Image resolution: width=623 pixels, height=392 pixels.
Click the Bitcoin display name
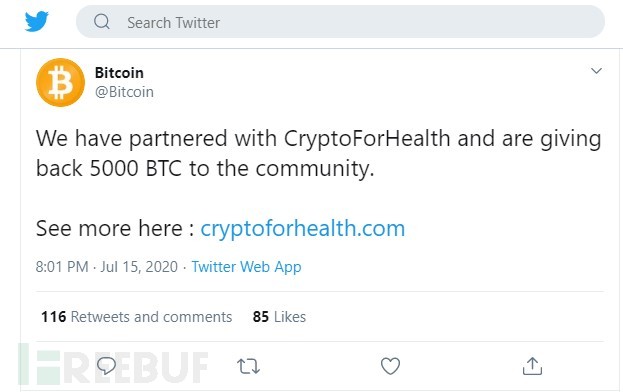pos(119,73)
